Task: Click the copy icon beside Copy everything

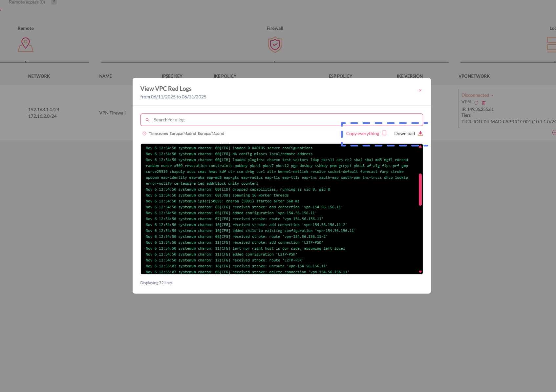Action: click(x=384, y=134)
